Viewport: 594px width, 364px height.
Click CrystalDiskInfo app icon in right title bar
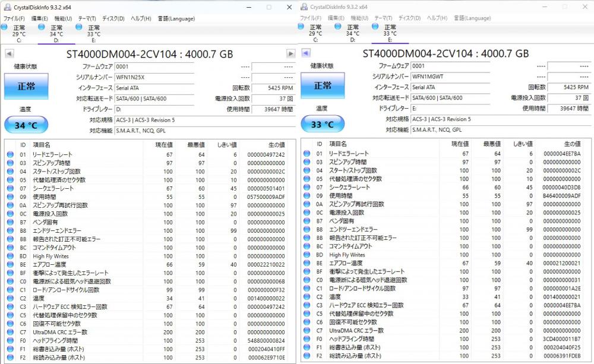click(x=304, y=7)
